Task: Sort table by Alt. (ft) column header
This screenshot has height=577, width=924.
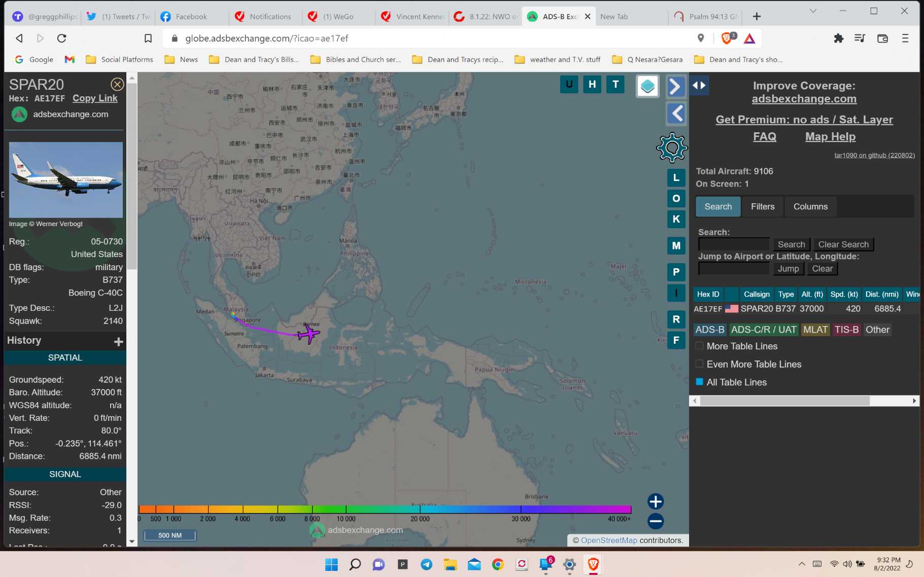Action: click(812, 294)
